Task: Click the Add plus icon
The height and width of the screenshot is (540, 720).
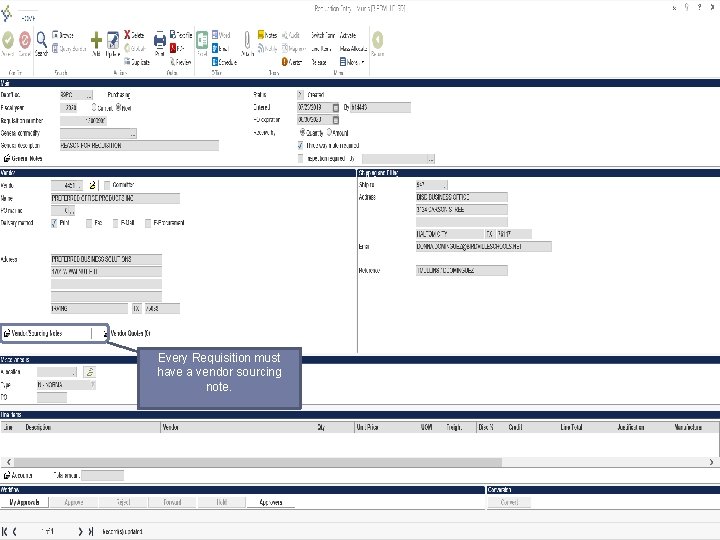Action: [96, 40]
